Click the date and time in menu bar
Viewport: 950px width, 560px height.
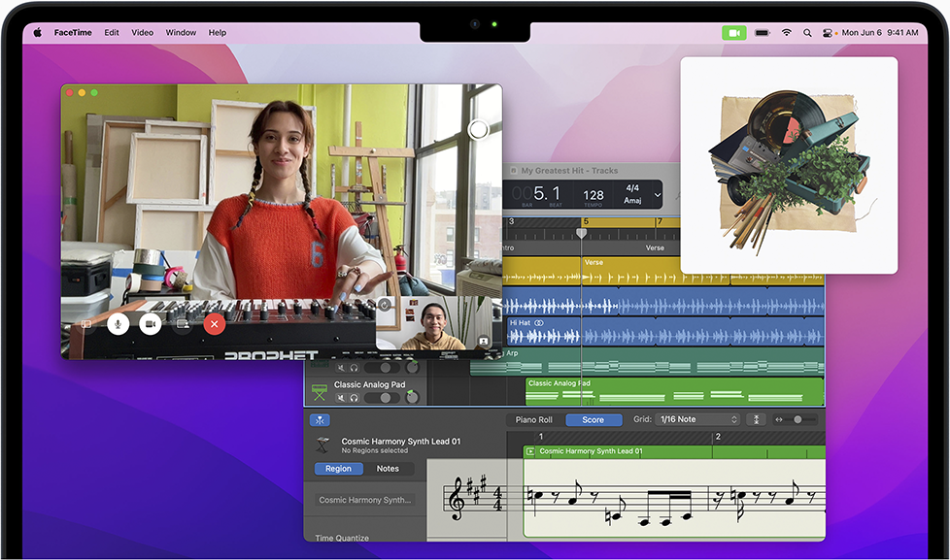pyautogui.click(x=880, y=33)
